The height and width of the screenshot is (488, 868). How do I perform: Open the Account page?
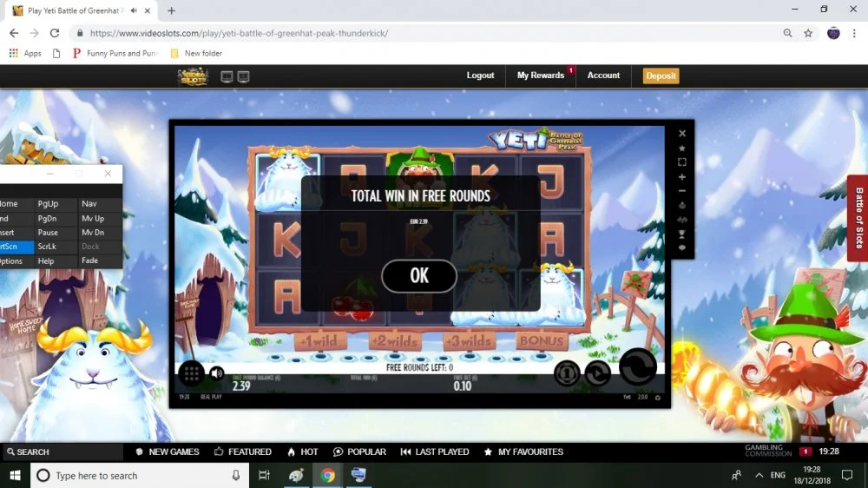[603, 76]
